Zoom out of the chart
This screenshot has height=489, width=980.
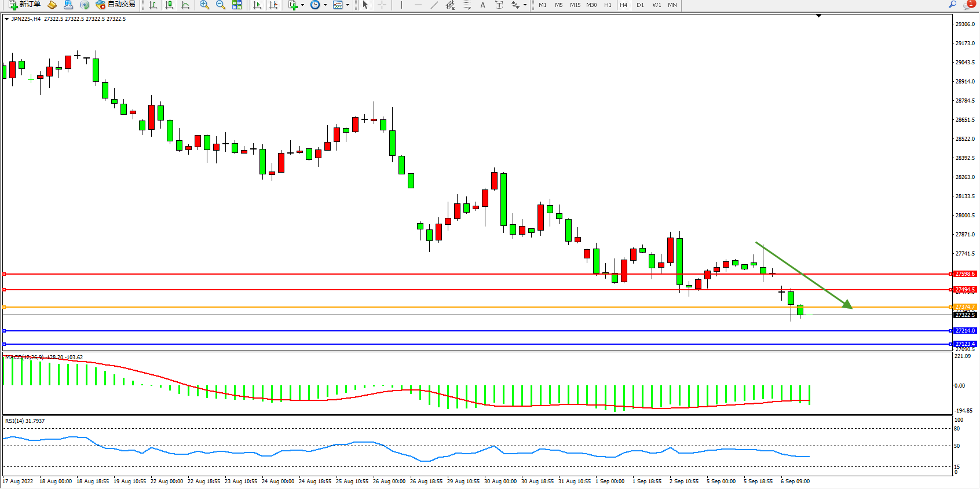coord(221,5)
